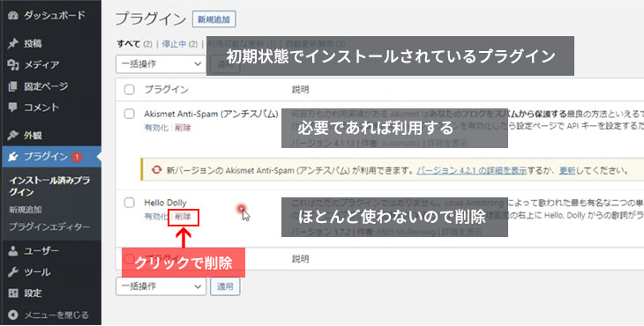Click the Dashboard gauge icon in sidebar
The height and width of the screenshot is (326, 644).
[13, 16]
